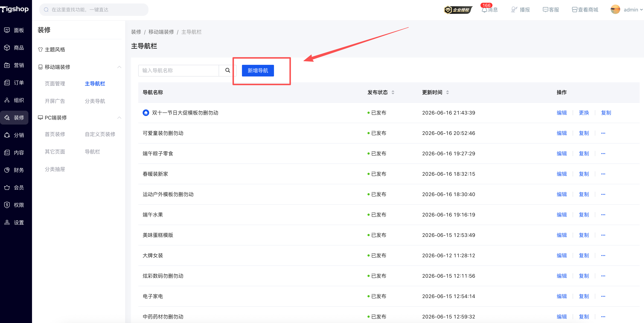Click the 查看商城 store icon

575,10
